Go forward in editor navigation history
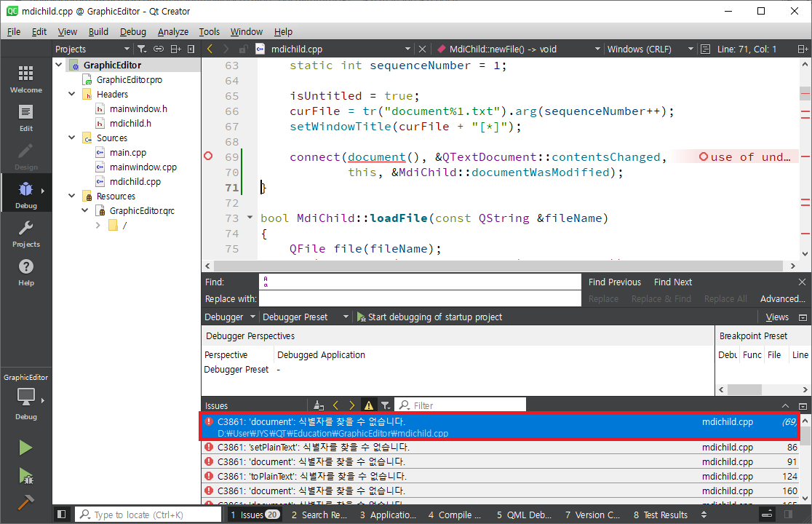 tap(226, 49)
